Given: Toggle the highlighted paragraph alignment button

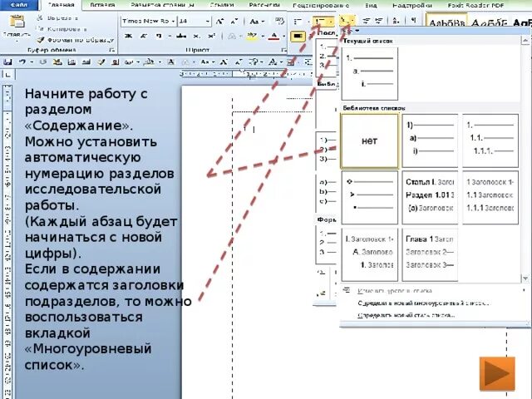Looking at the screenshot, I should tap(298, 36).
